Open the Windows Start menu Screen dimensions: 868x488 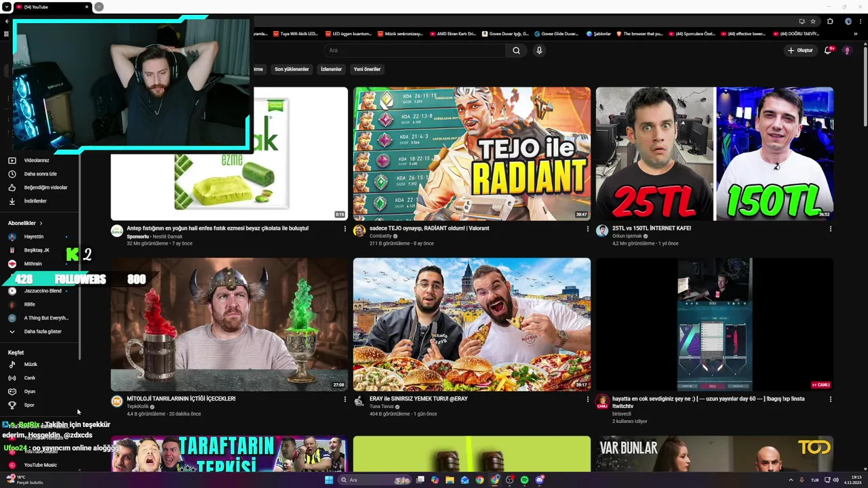pyautogui.click(x=329, y=480)
